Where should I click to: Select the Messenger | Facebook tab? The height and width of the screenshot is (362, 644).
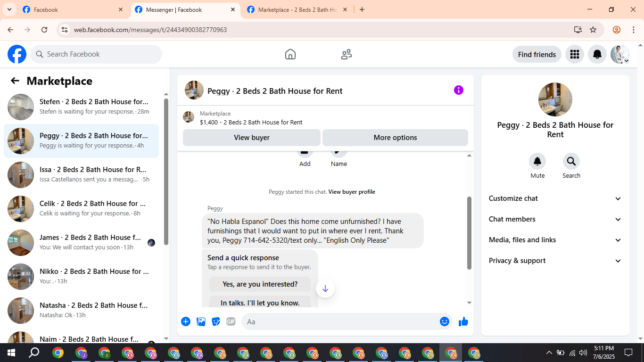[x=185, y=9]
